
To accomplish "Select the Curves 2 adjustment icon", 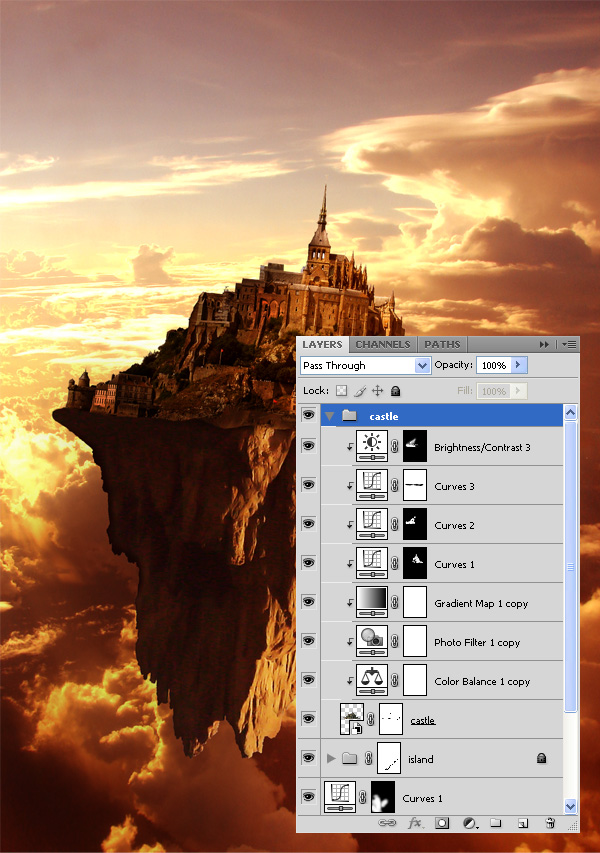I will [372, 524].
